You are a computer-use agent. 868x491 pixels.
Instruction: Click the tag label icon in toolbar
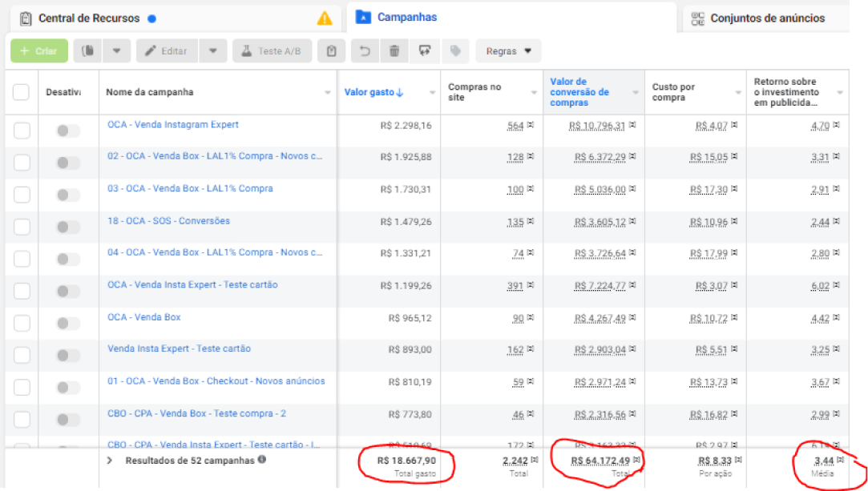455,51
